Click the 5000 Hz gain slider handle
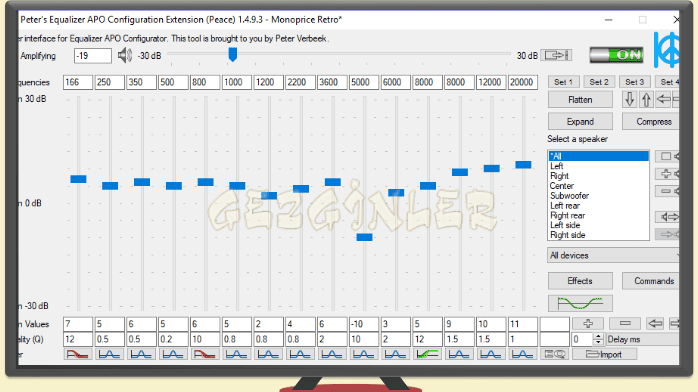The width and height of the screenshot is (698, 392). (x=364, y=237)
